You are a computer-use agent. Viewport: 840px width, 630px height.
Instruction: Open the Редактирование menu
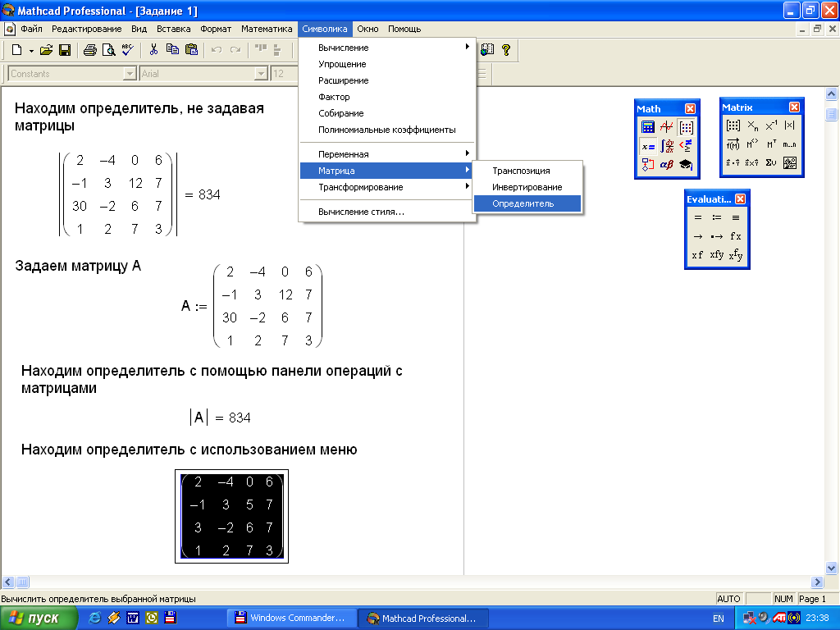click(x=86, y=29)
